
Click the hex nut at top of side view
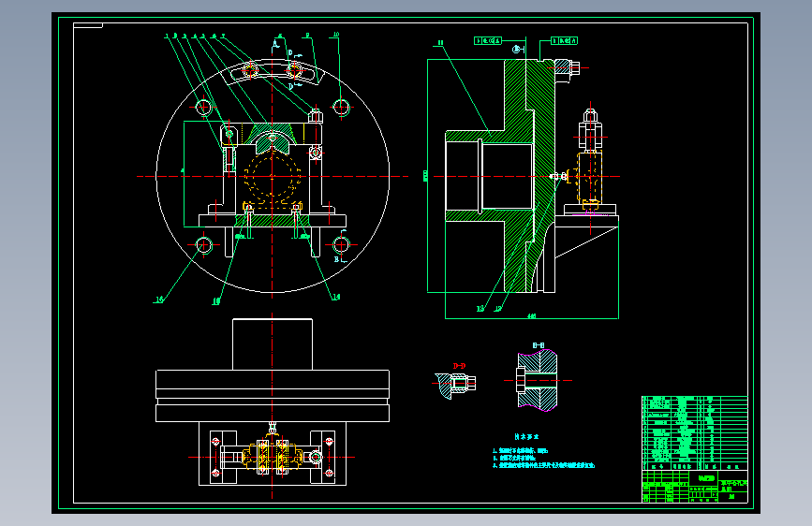tap(590, 115)
